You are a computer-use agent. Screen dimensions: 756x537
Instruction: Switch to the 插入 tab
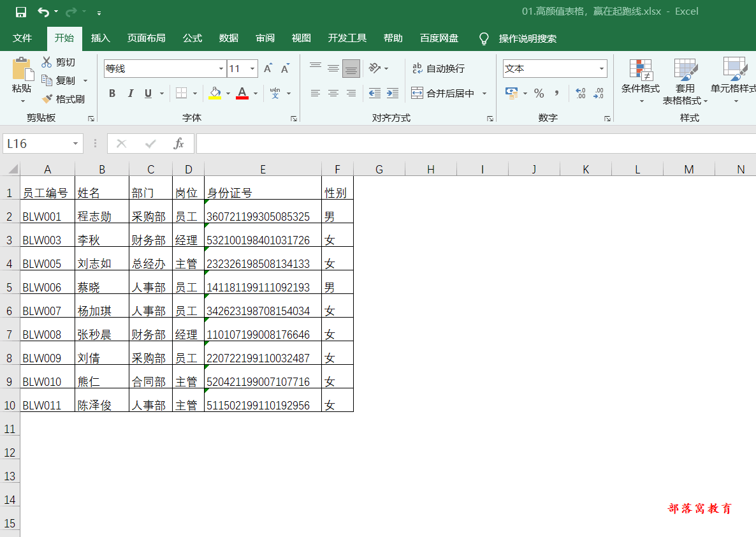coord(100,38)
